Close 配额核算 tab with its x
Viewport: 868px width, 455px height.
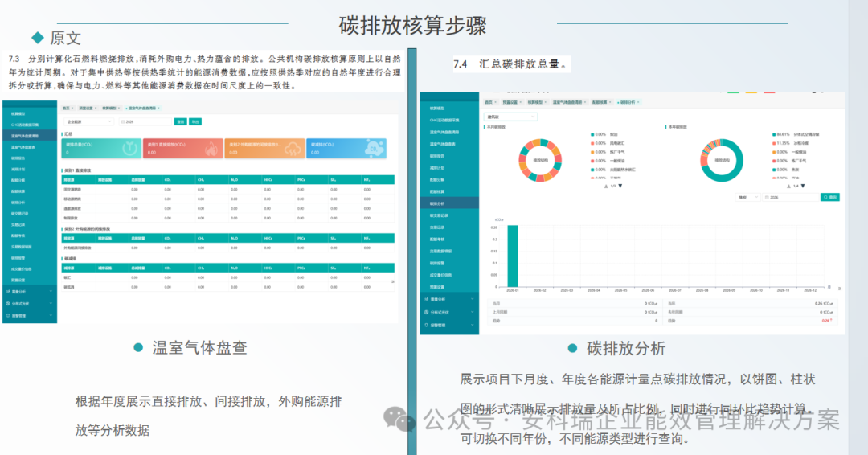(610, 102)
